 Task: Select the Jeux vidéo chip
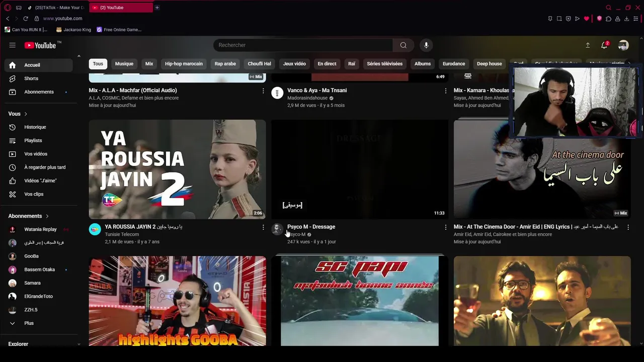294,64
